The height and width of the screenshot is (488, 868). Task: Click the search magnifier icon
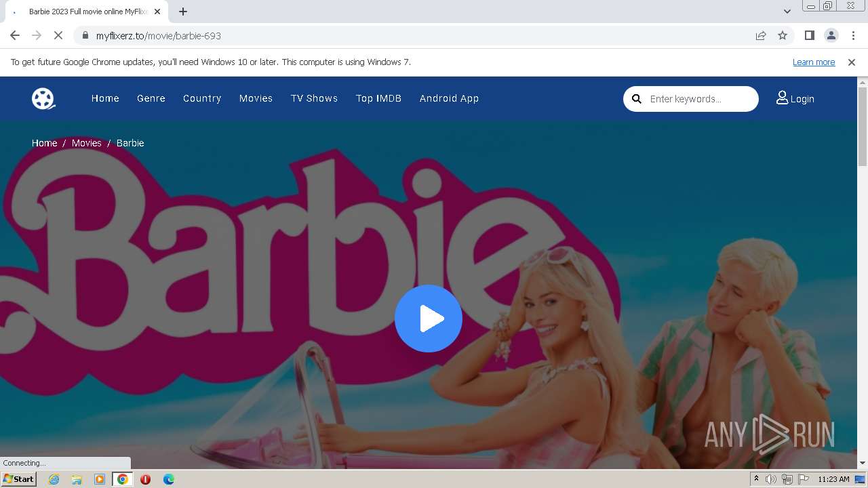(x=636, y=99)
